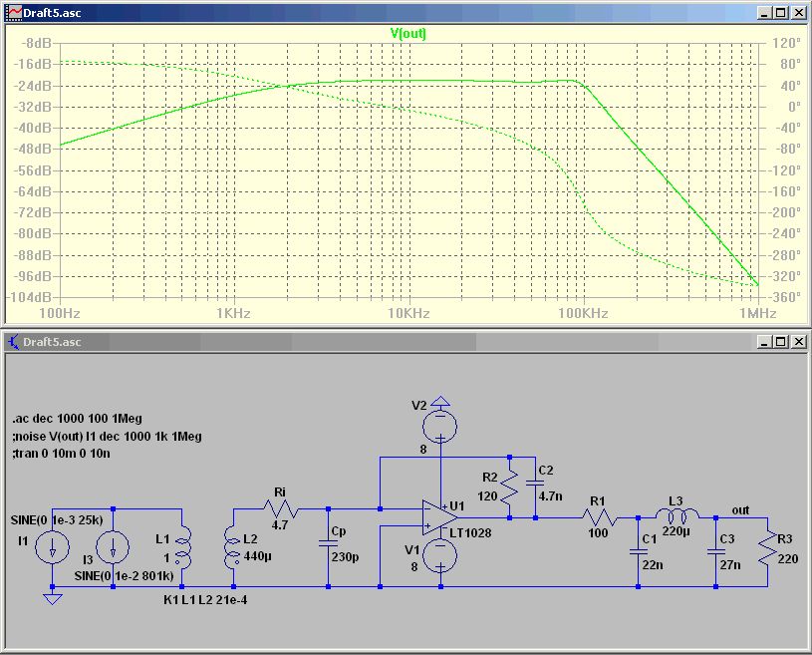This screenshot has height=655, width=812.
Task: Click the ground symbol below I1
Action: click(52, 598)
